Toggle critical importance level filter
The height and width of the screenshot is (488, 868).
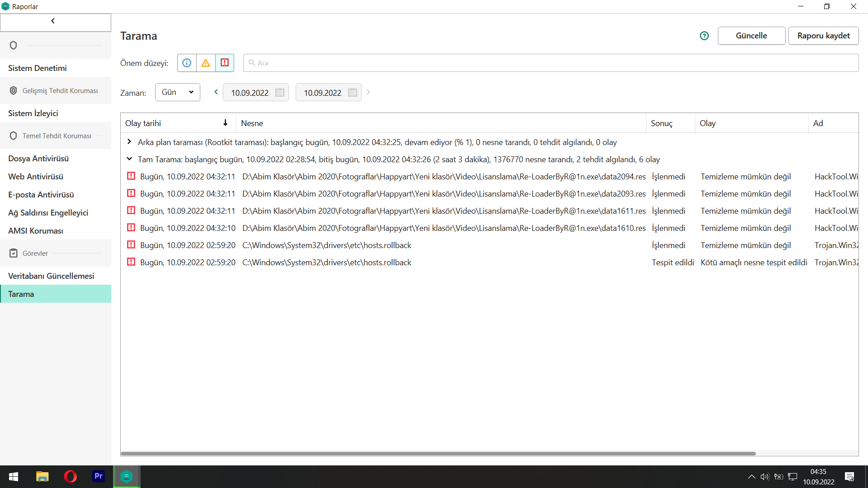click(225, 63)
